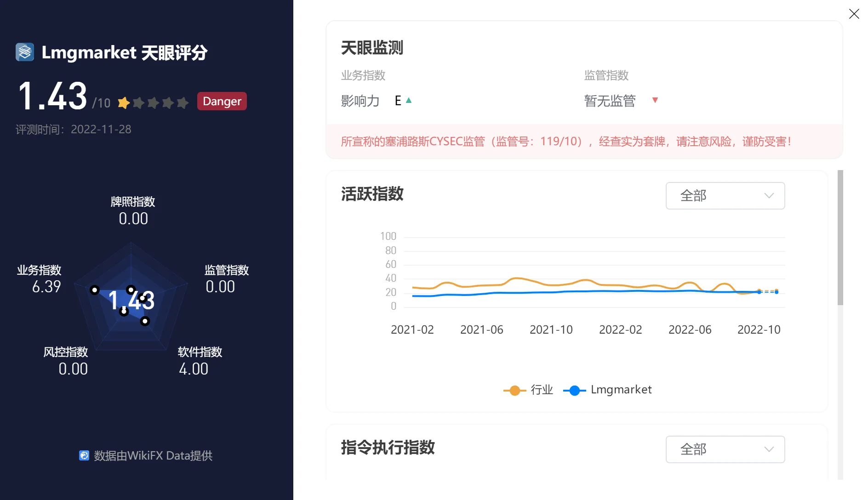Image resolution: width=868 pixels, height=500 pixels.
Task: Click the Danger warning badge
Action: coord(222,101)
